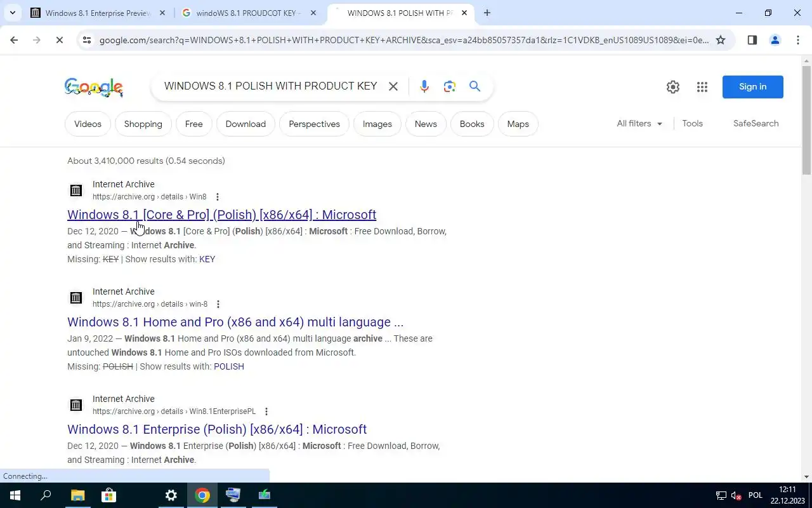
Task: Close the windoWS 8.1 PROUDCOT KEY tab
Action: pos(313,13)
